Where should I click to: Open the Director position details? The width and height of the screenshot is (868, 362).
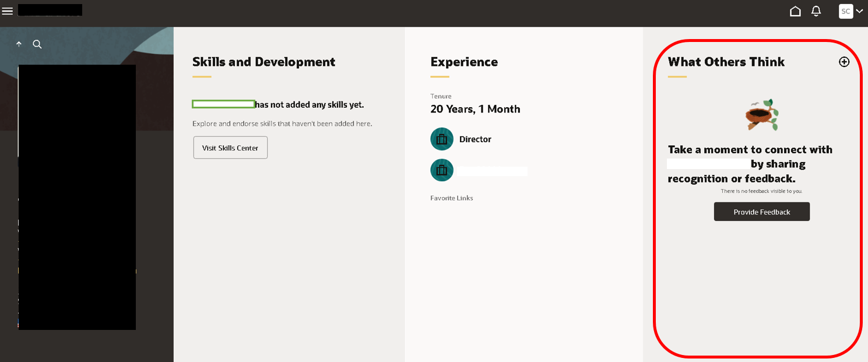click(x=475, y=139)
